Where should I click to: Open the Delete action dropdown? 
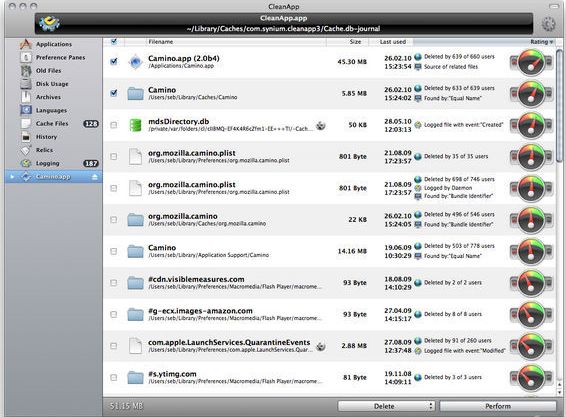[386, 406]
